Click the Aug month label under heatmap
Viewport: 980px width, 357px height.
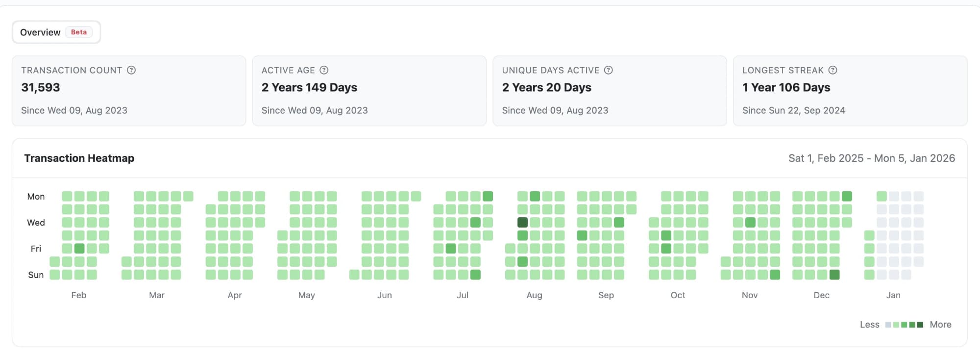coord(534,295)
